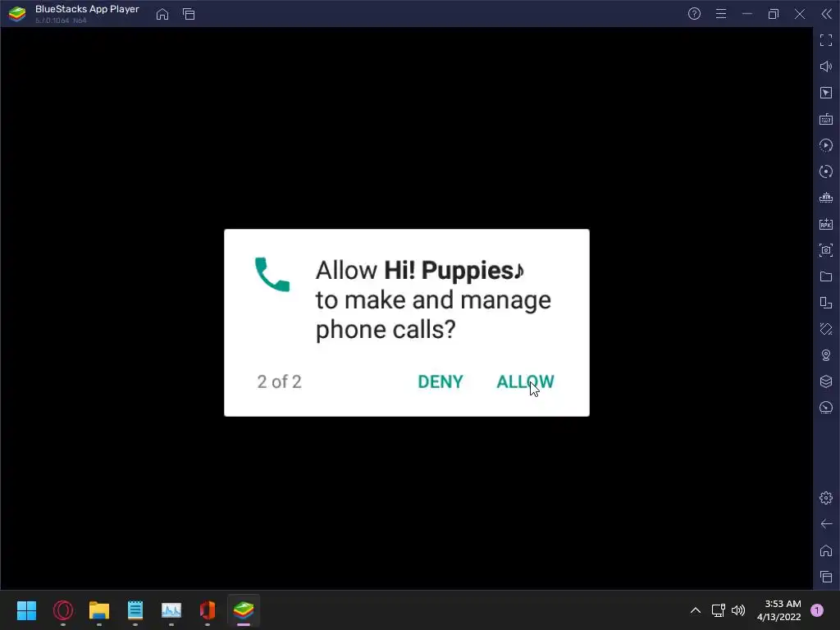Image resolution: width=840 pixels, height=630 pixels.
Task: Minimize the BlueStacks window
Action: point(747,14)
